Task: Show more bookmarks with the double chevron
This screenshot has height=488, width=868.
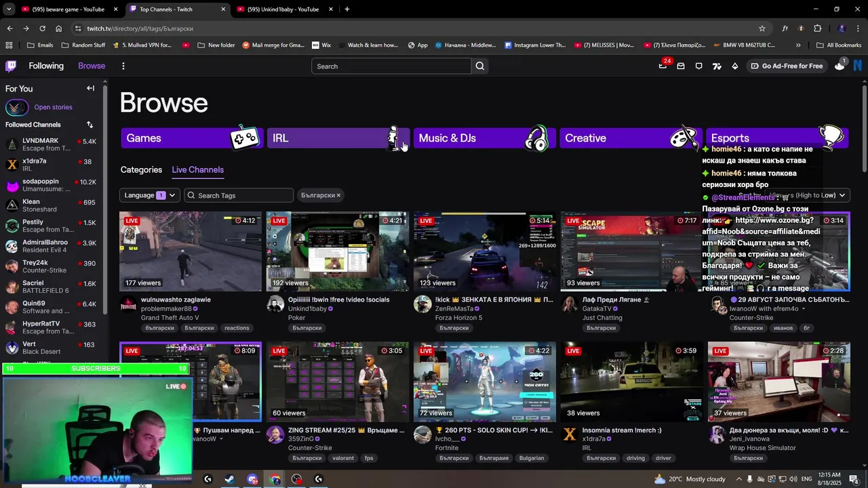Action: (x=798, y=45)
